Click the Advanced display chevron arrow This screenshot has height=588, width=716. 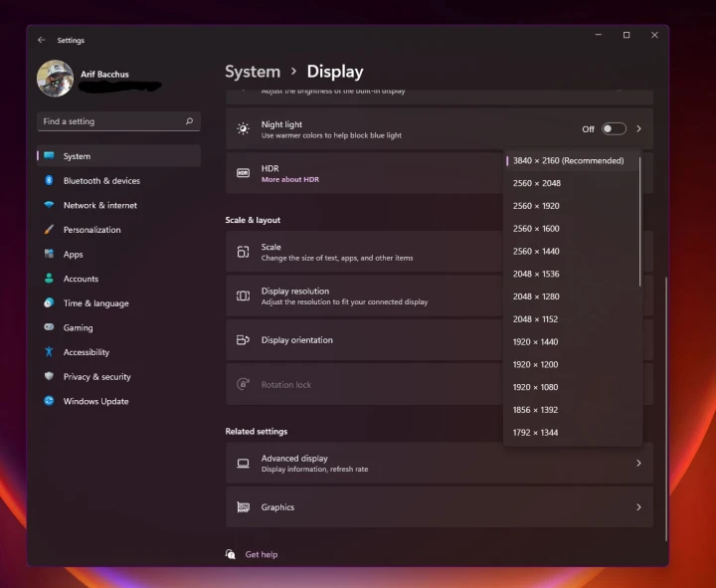(x=638, y=464)
